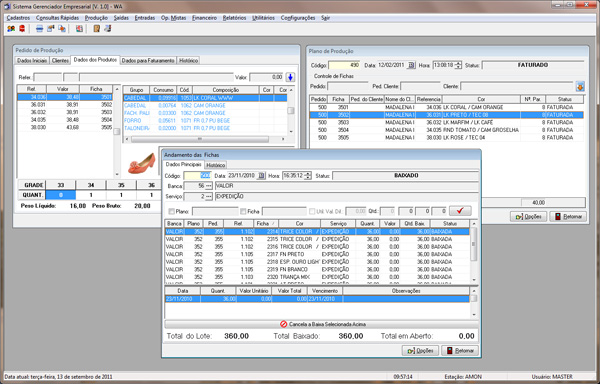Toggle the Ficha checkbox

[243, 211]
